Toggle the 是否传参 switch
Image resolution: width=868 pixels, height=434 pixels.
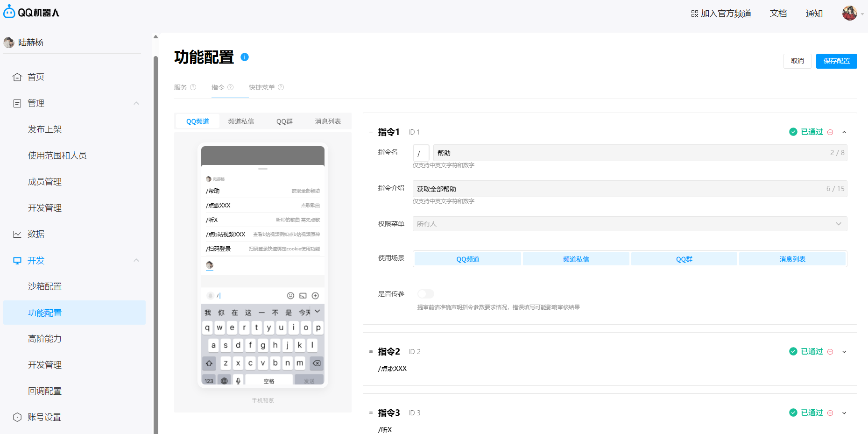click(x=426, y=294)
